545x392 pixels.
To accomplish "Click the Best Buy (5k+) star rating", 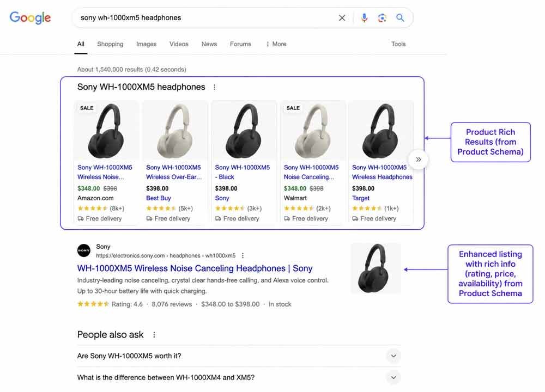I will tap(169, 209).
